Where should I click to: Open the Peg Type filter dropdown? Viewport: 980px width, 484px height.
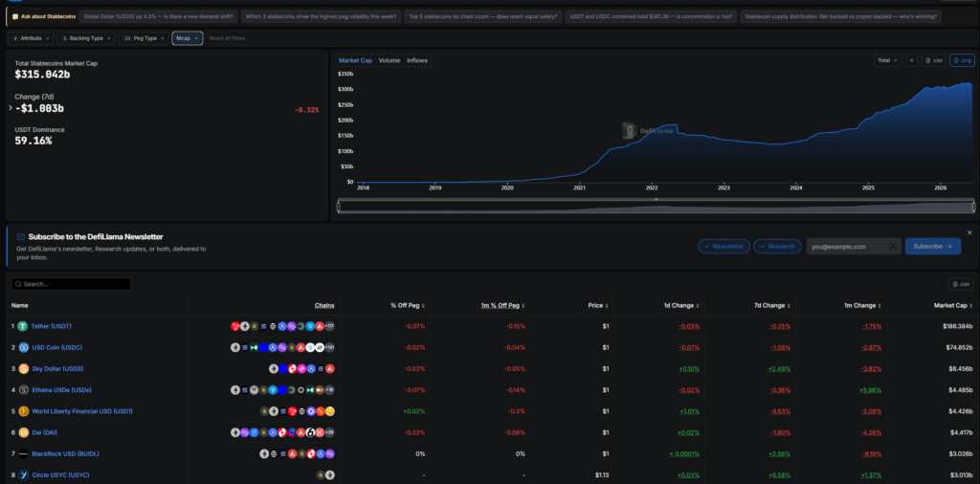point(144,38)
